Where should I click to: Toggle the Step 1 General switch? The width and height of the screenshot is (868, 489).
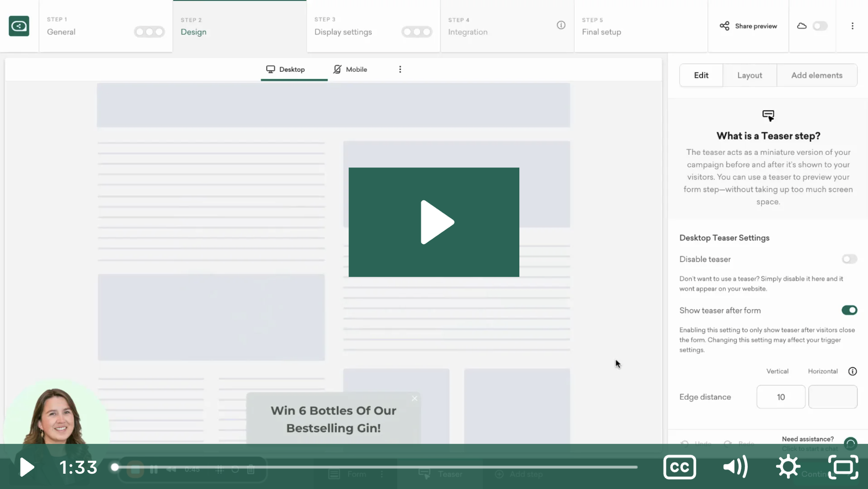point(149,31)
